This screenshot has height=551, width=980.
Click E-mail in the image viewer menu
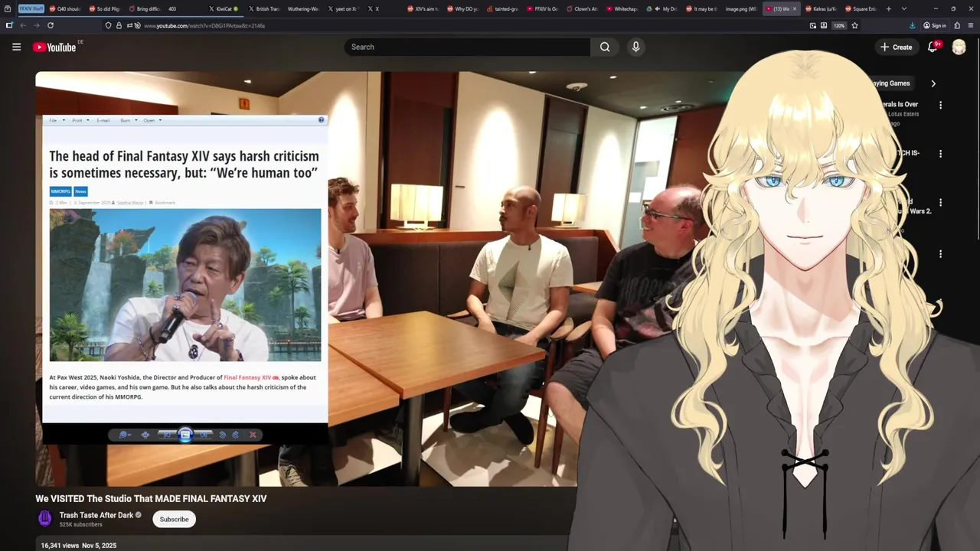[103, 120]
